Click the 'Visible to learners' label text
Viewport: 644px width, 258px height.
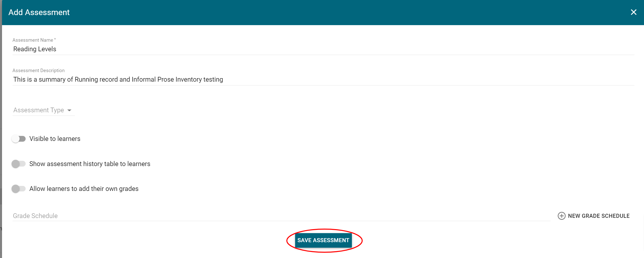click(x=55, y=139)
